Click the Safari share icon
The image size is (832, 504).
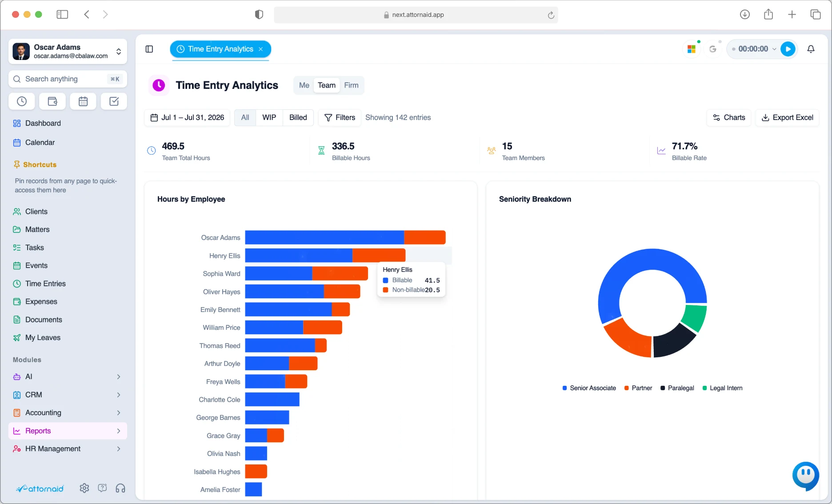point(768,14)
